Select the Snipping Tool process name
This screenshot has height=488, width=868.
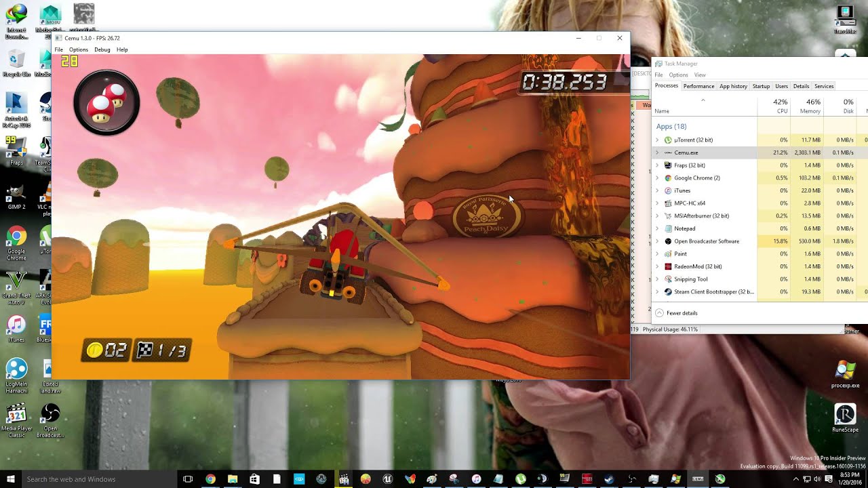pyautogui.click(x=691, y=279)
